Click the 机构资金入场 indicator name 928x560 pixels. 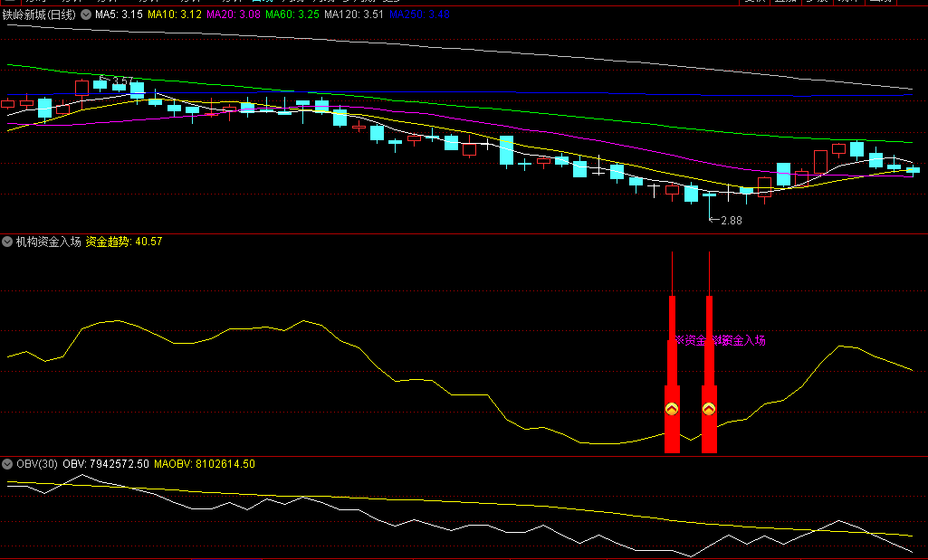coord(49,242)
